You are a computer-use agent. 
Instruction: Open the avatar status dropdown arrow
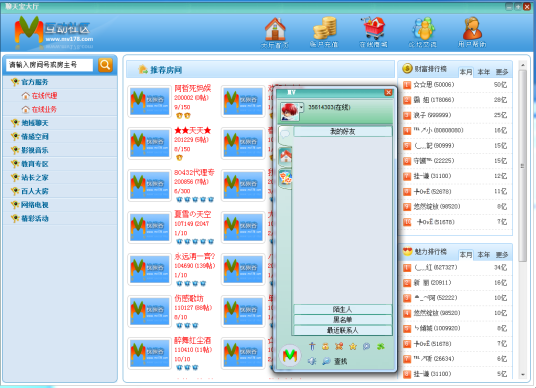coord(301,107)
